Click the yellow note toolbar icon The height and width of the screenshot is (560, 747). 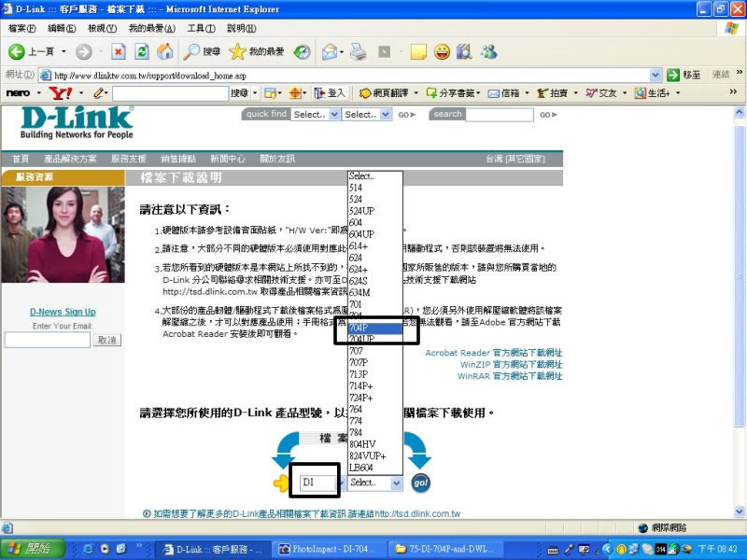(x=417, y=51)
